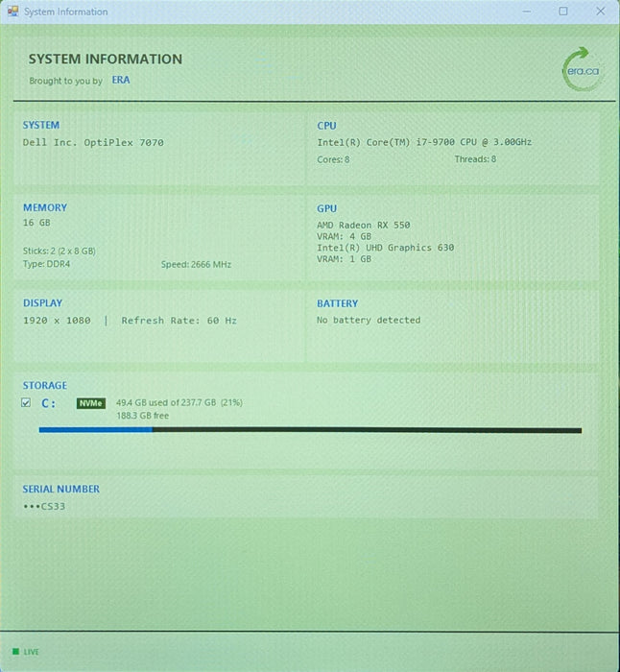Click the green LIVE status indicator
620x672 pixels.
click(x=16, y=652)
